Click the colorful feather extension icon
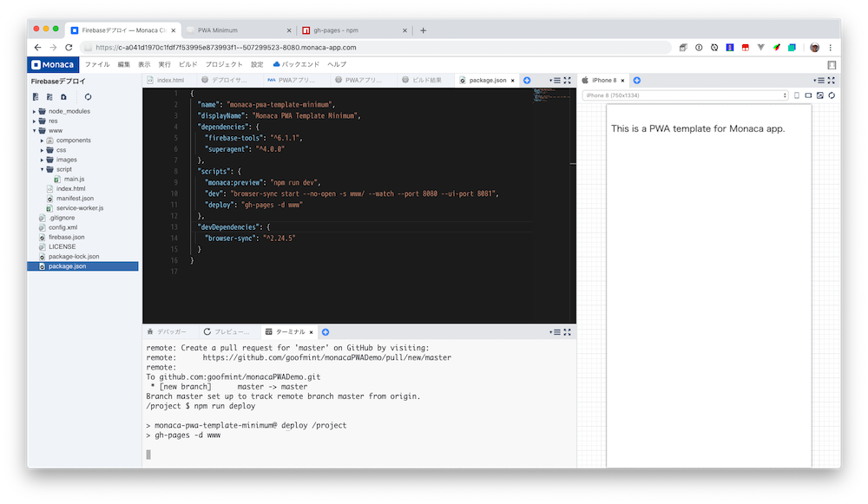This screenshot has width=868, height=504. (x=777, y=48)
